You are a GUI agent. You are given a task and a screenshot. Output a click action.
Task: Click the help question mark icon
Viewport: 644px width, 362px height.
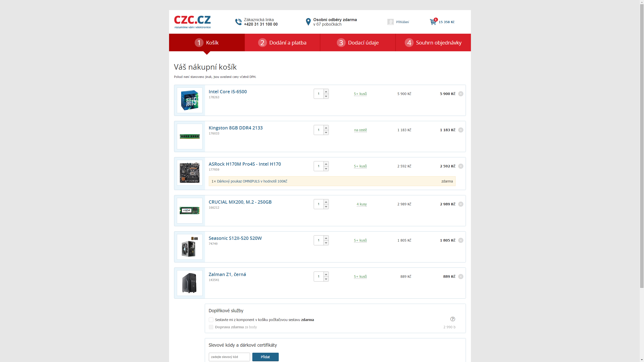[453, 319]
